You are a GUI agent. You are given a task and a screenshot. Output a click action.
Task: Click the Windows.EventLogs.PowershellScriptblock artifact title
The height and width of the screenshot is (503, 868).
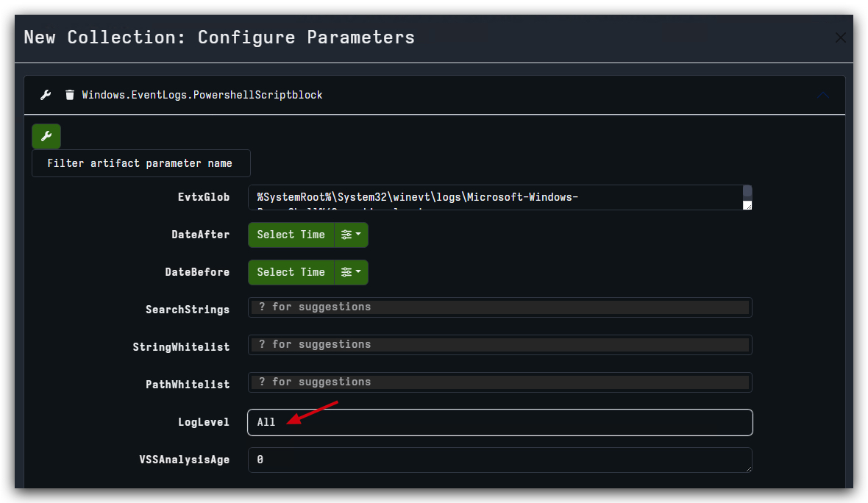click(x=202, y=95)
